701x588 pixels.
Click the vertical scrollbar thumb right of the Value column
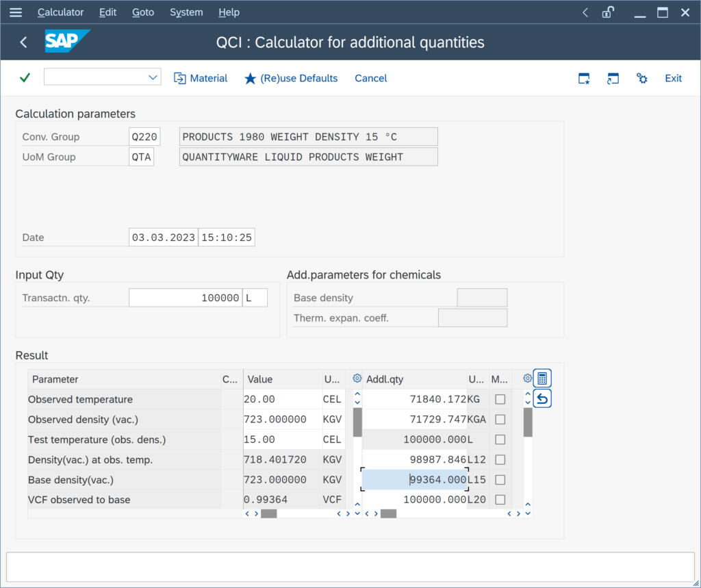point(357,422)
